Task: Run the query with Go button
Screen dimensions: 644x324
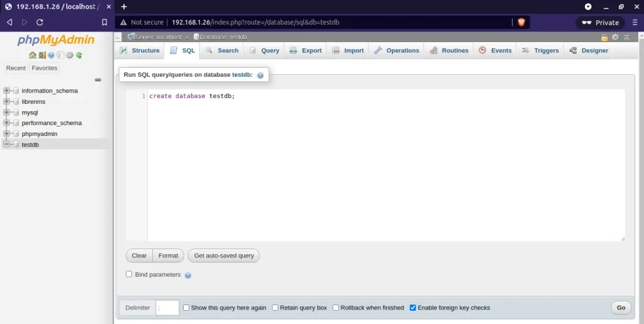Action: point(621,308)
